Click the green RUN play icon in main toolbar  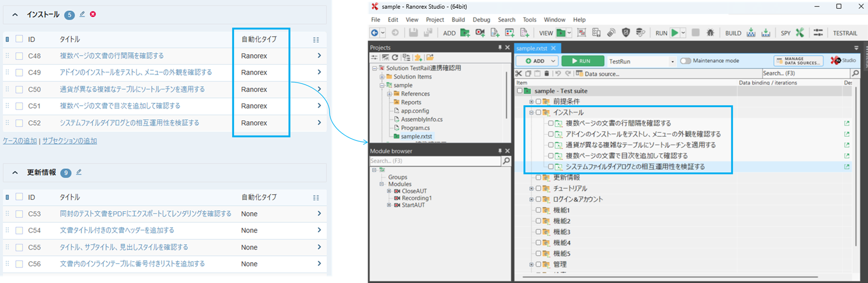pyautogui.click(x=674, y=33)
